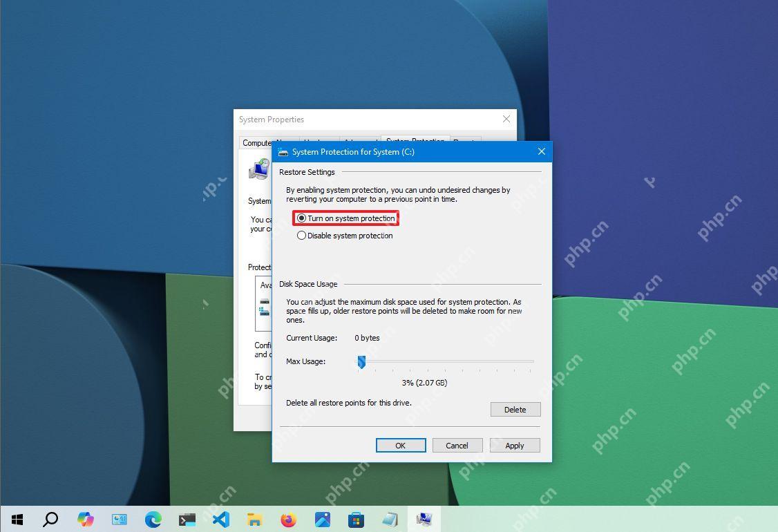Close the System Properties window behind
The width and height of the screenshot is (778, 532).
point(506,119)
